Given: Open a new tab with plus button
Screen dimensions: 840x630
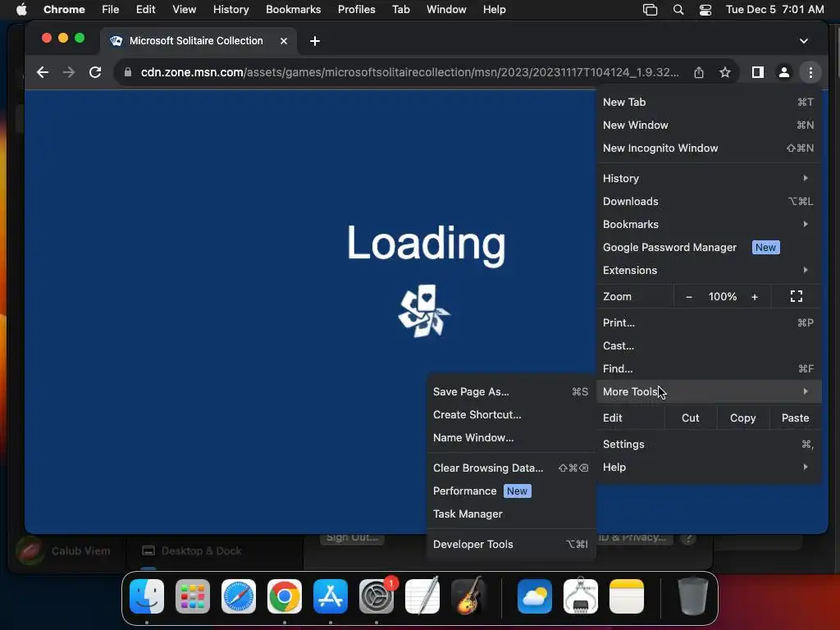Looking at the screenshot, I should coord(315,41).
